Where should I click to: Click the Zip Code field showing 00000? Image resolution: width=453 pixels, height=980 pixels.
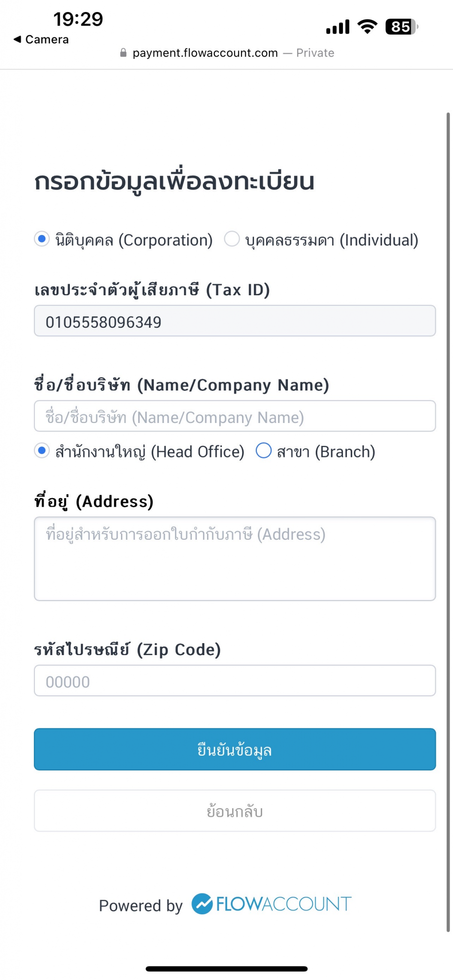[x=234, y=680]
